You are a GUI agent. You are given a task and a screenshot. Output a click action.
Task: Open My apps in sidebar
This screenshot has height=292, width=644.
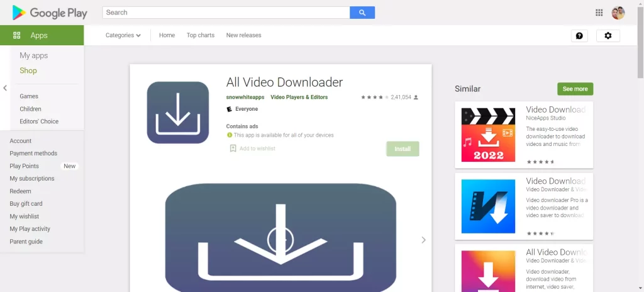[34, 55]
